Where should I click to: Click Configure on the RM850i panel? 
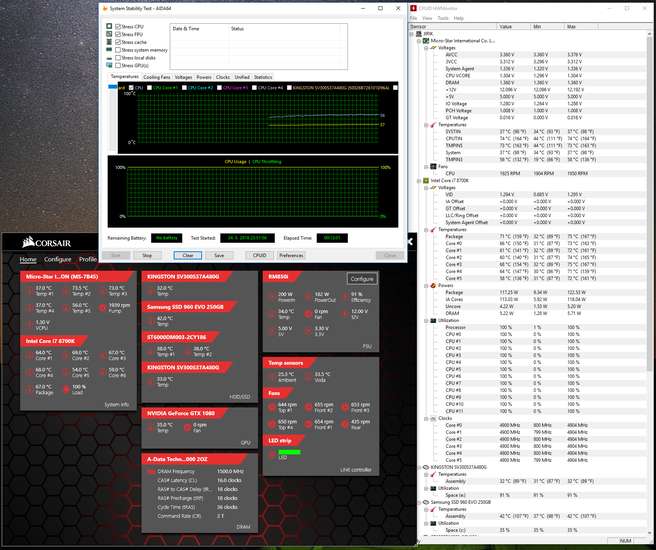[x=362, y=279]
